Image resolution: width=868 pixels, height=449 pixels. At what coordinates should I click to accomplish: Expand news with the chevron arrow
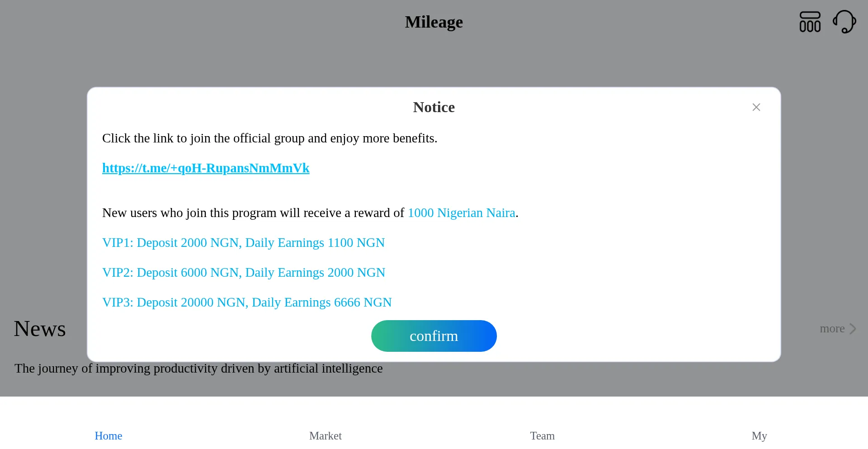click(853, 329)
